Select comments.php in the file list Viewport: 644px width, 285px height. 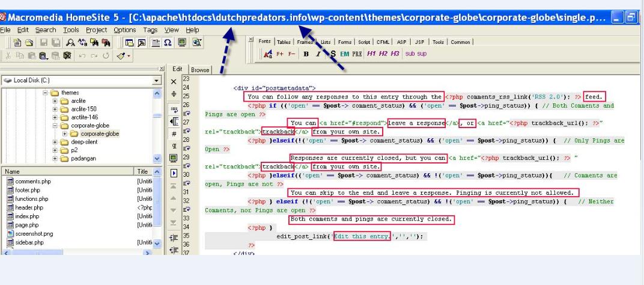click(x=33, y=182)
